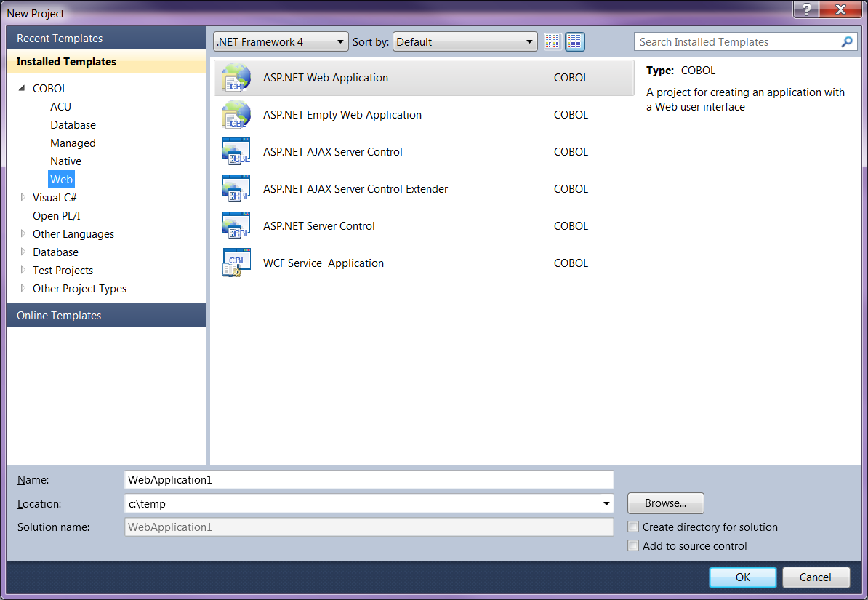Open the .NET Framework 4 dropdown
This screenshot has width=868, height=600.
(281, 41)
